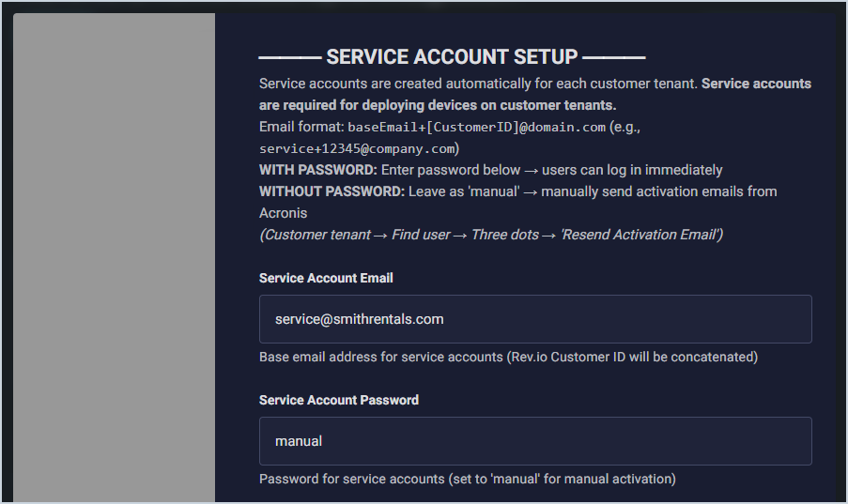Viewport: 848px width, 504px height.
Task: Click the bold 'WITHOUT PASSWORD:' label
Action: coord(331,191)
